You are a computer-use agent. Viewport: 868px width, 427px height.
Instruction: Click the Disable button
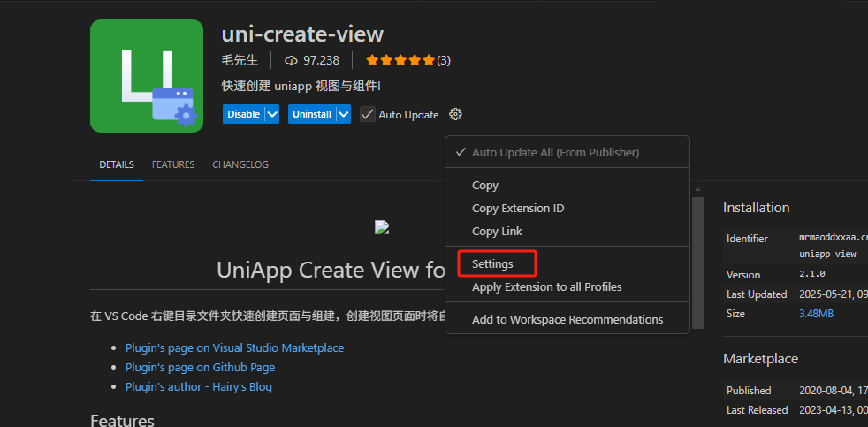[244, 114]
